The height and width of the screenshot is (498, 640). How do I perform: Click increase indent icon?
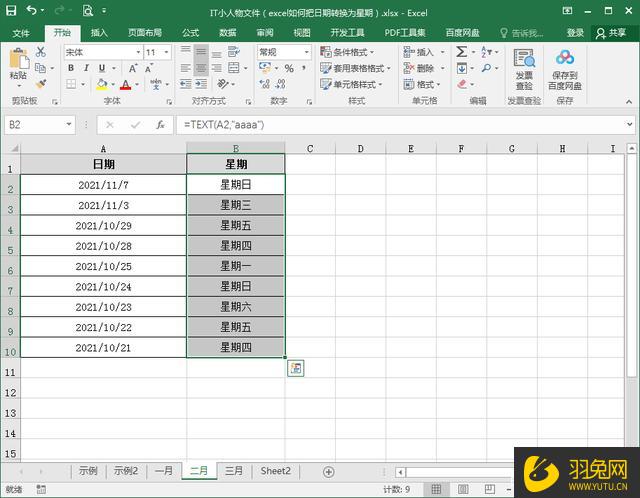point(201,84)
